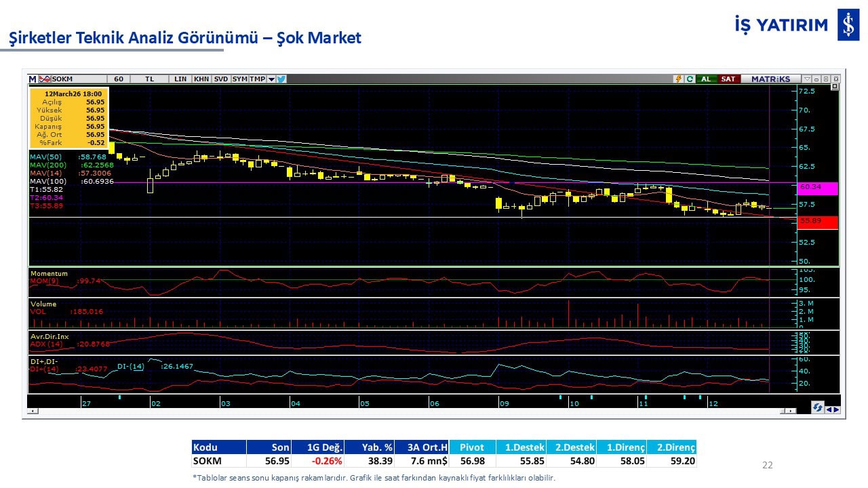868x488 pixels.
Task: Open the chart type icon beside SOKM
Action: [45, 79]
